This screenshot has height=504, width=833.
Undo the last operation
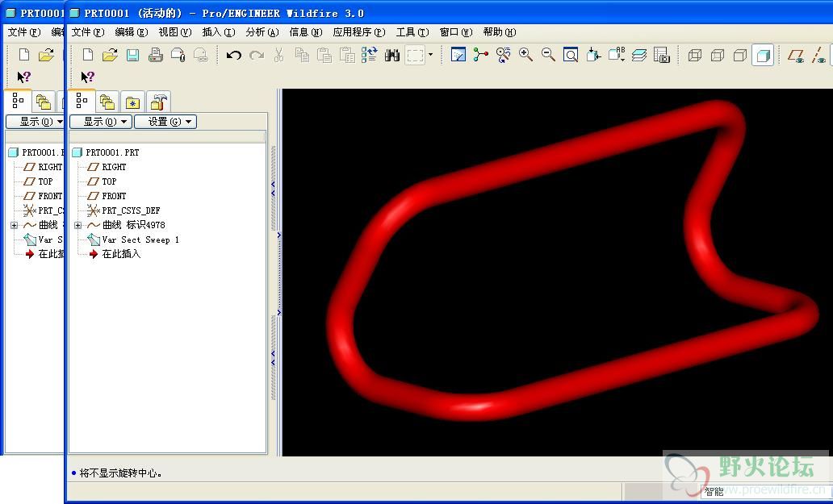point(234,55)
